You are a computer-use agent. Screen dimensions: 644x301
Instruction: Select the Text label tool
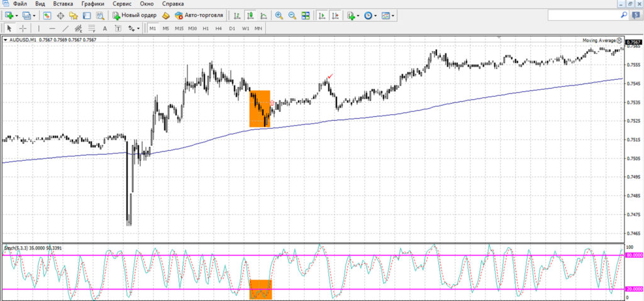click(x=105, y=28)
